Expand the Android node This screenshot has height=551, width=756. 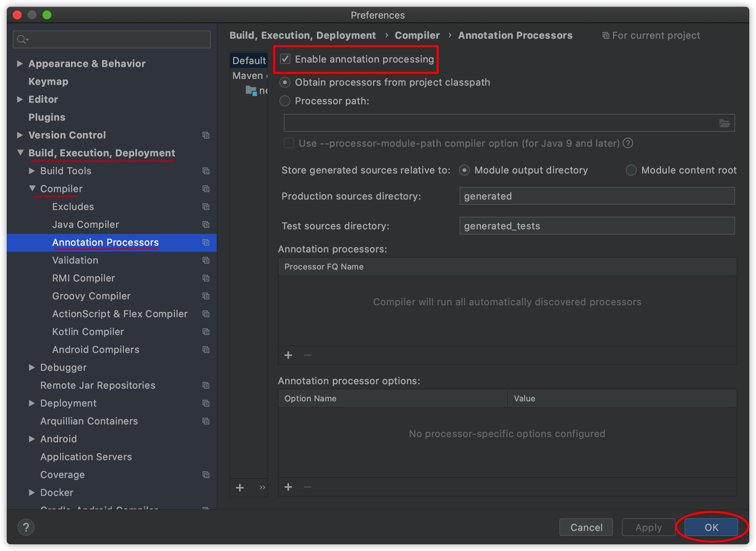click(32, 439)
